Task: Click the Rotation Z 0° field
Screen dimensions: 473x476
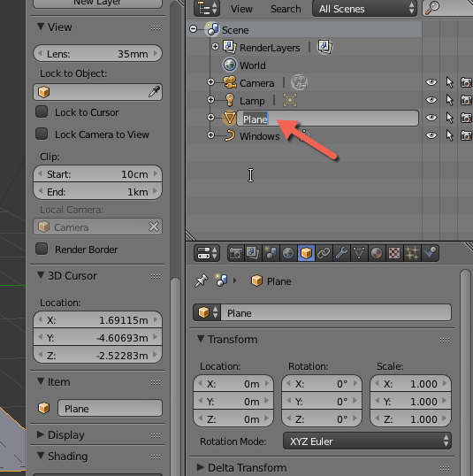Action: point(322,419)
